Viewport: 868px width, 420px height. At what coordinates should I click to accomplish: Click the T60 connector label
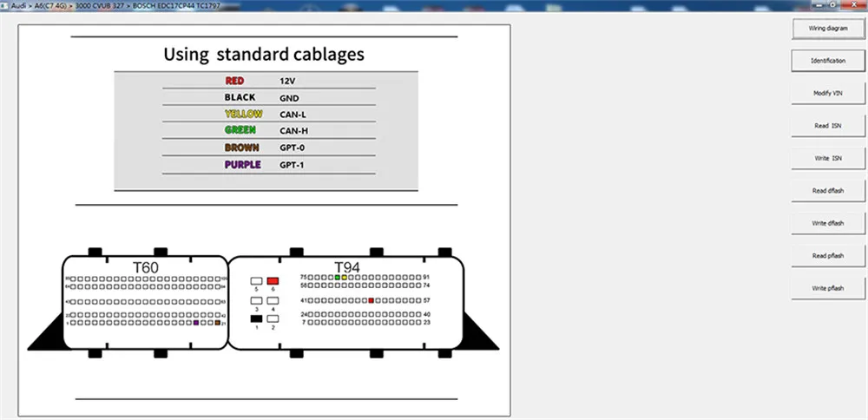click(146, 267)
